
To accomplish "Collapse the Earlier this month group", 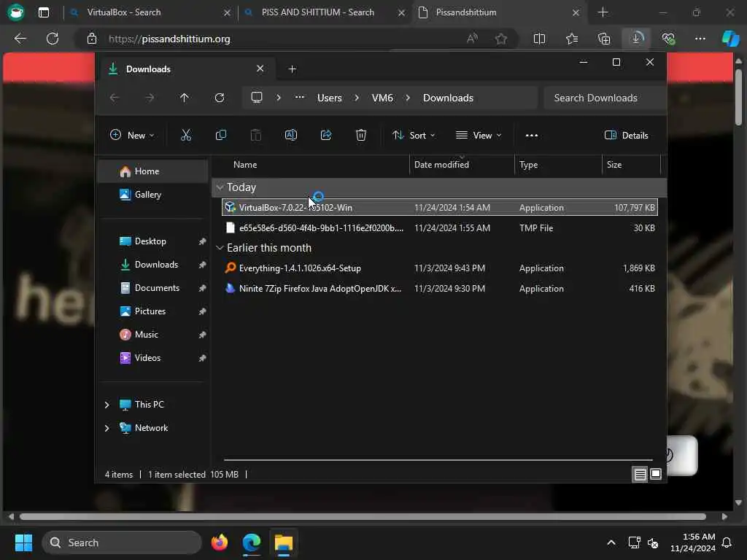I will coord(220,248).
